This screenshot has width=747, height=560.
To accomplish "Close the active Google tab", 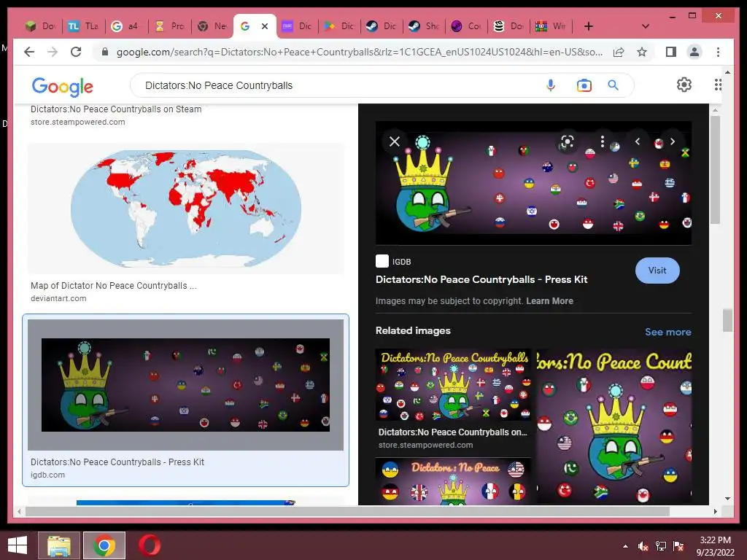I will [265, 26].
